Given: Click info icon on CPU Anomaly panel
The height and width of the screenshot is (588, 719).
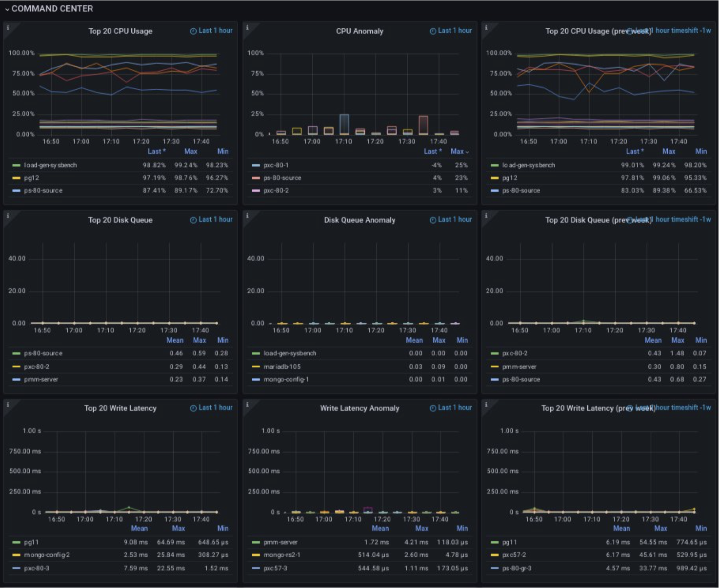Looking at the screenshot, I should click(x=247, y=28).
